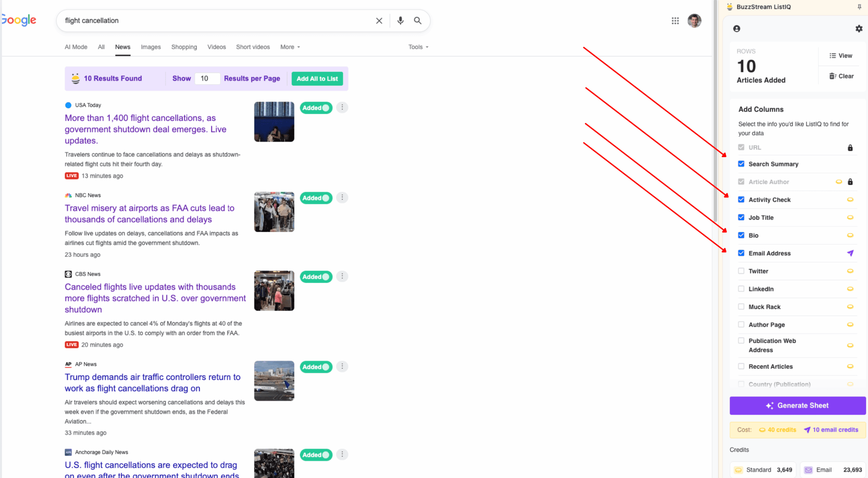Click the magnifying glass search icon
Image resolution: width=868 pixels, height=478 pixels.
point(418,21)
